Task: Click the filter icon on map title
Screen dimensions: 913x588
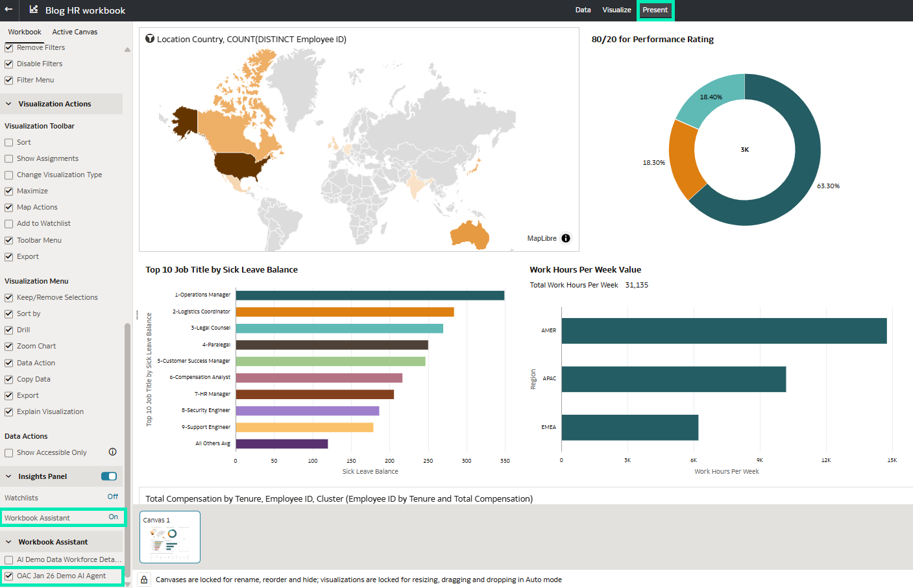Action: tap(150, 39)
